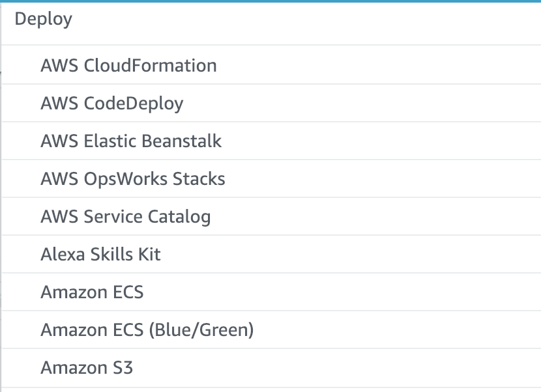
Task: Select Alexa Skills Kit from list
Action: (x=100, y=254)
